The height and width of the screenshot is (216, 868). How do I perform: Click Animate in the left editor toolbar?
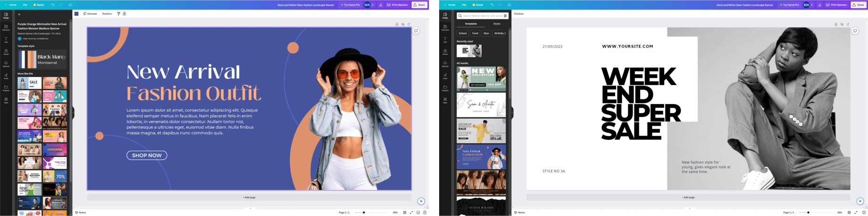[90, 14]
